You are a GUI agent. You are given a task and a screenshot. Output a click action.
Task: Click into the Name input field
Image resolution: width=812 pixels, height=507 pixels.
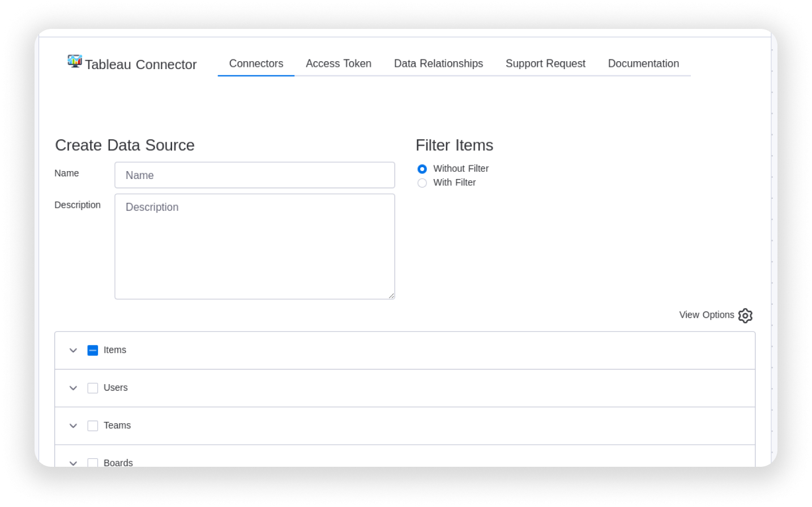[x=254, y=175]
